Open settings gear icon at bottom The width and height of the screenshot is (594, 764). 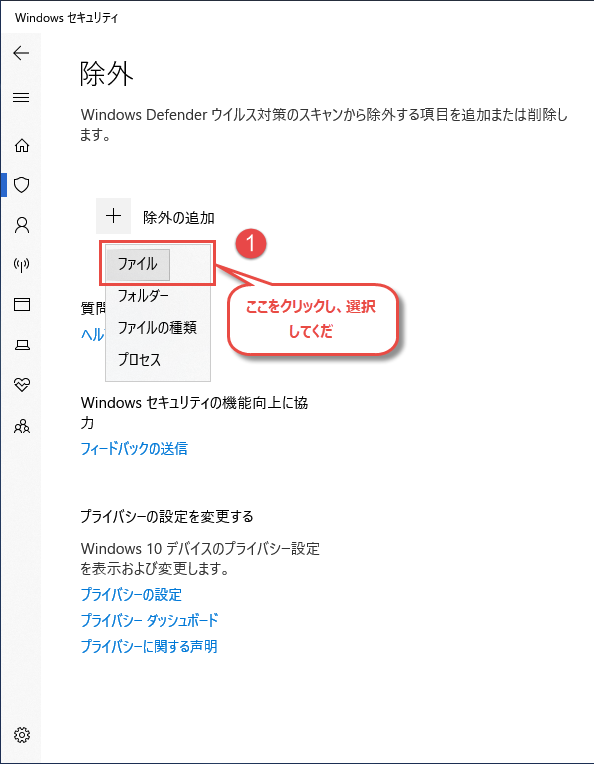coord(22,735)
